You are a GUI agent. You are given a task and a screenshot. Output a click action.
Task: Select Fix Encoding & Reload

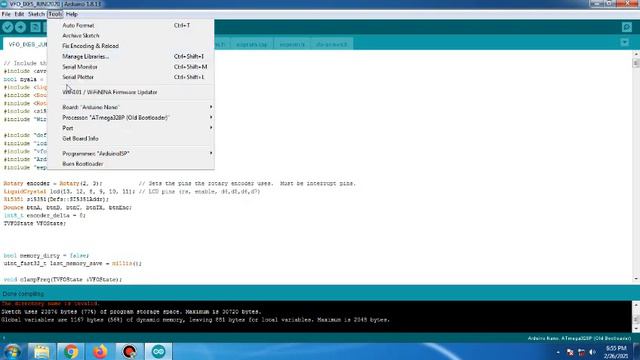[131, 46]
